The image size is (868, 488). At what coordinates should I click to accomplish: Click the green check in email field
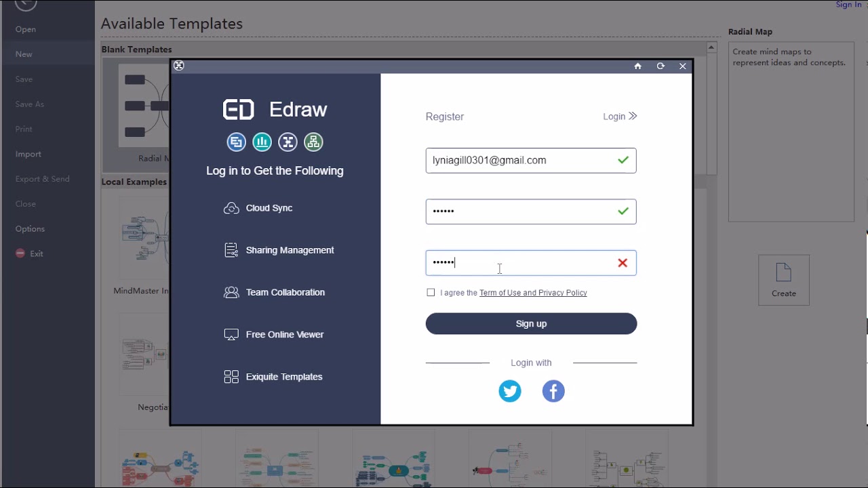623,161
